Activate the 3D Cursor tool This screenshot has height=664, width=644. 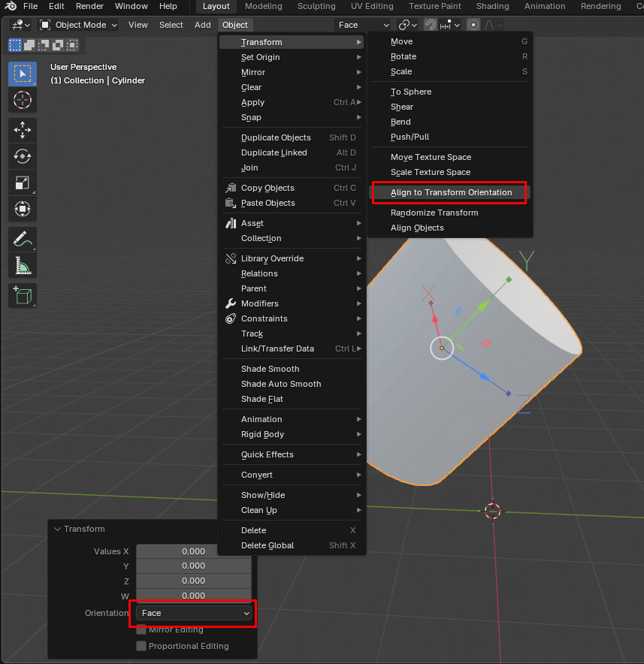(x=23, y=101)
